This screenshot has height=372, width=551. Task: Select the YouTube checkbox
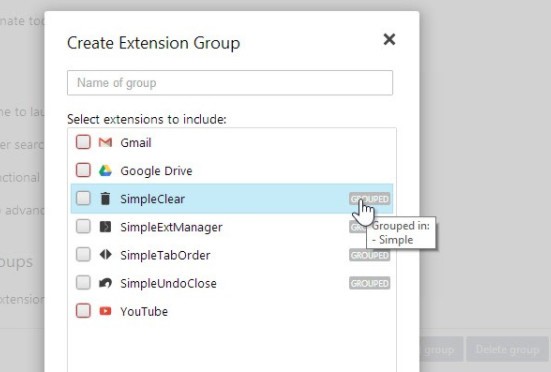tap(83, 311)
